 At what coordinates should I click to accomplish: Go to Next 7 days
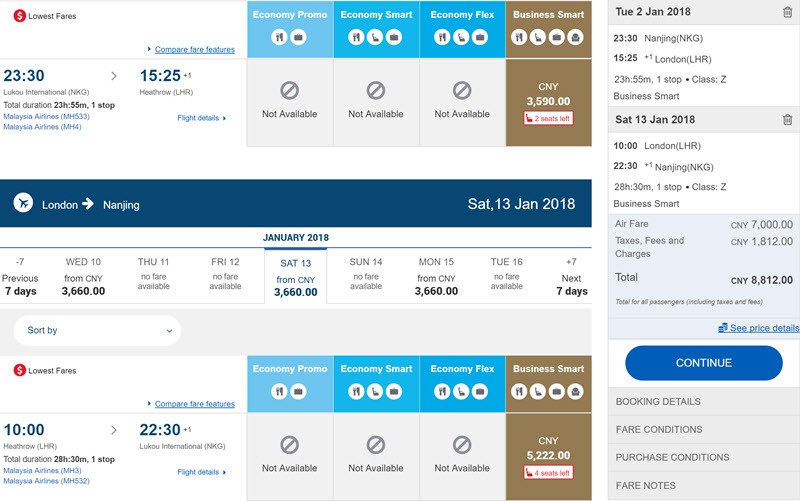pos(571,276)
